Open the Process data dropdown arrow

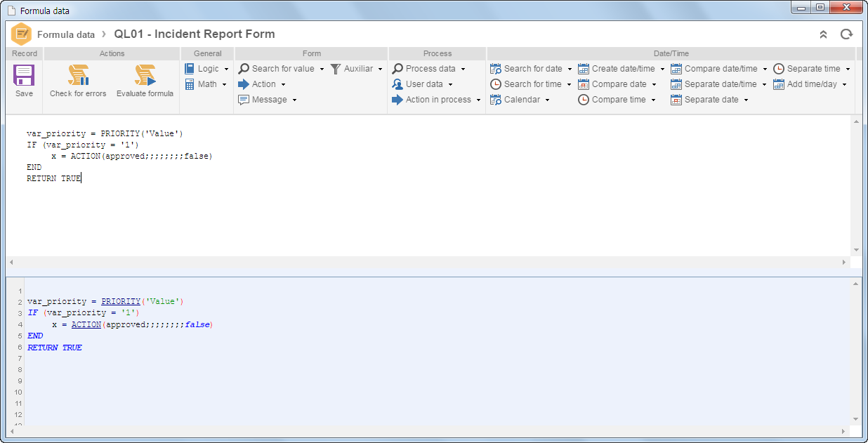[x=463, y=70]
